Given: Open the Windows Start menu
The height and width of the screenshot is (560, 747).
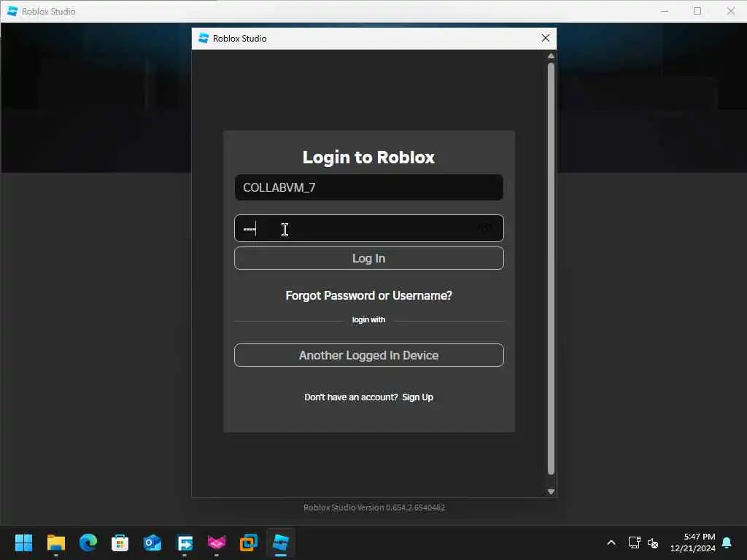Looking at the screenshot, I should 23,542.
